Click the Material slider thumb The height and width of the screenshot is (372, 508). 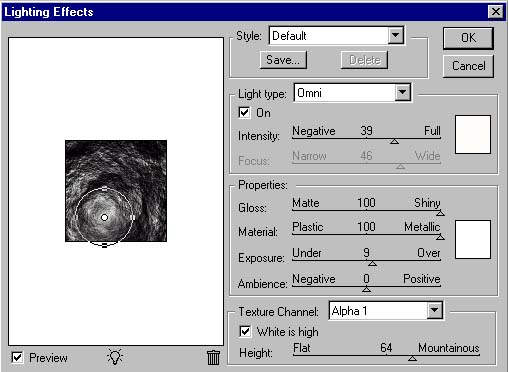coord(440,237)
